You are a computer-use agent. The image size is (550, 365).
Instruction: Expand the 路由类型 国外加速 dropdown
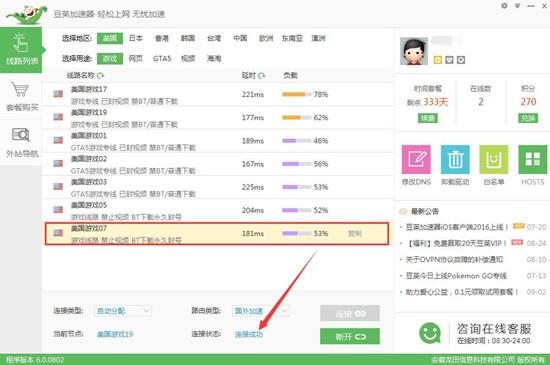261,311
